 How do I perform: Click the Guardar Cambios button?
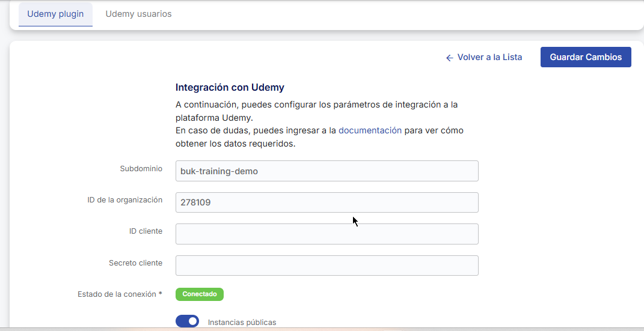(586, 57)
